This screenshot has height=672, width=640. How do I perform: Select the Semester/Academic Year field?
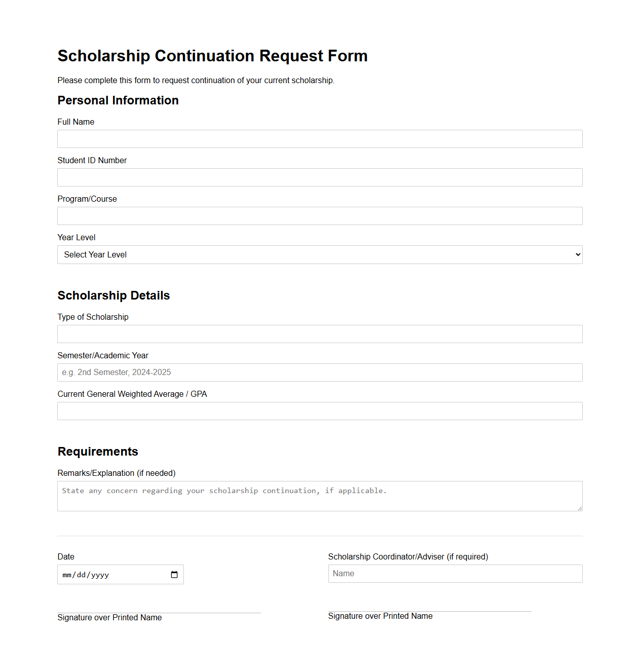pyautogui.click(x=319, y=372)
